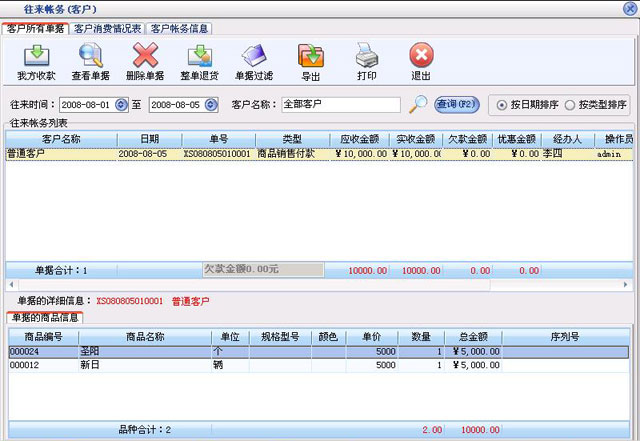Select the 整单退货 return icon
Screen dimensions: 640x441
tap(200, 55)
